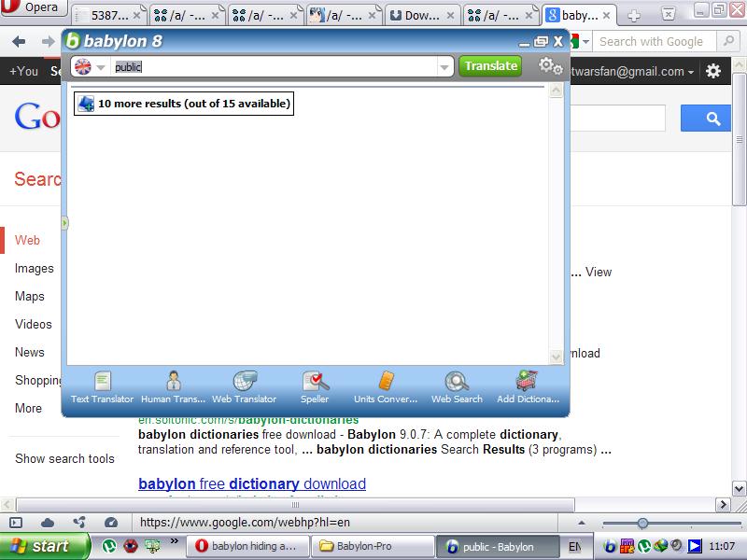Close the 5387... tab

(136, 16)
